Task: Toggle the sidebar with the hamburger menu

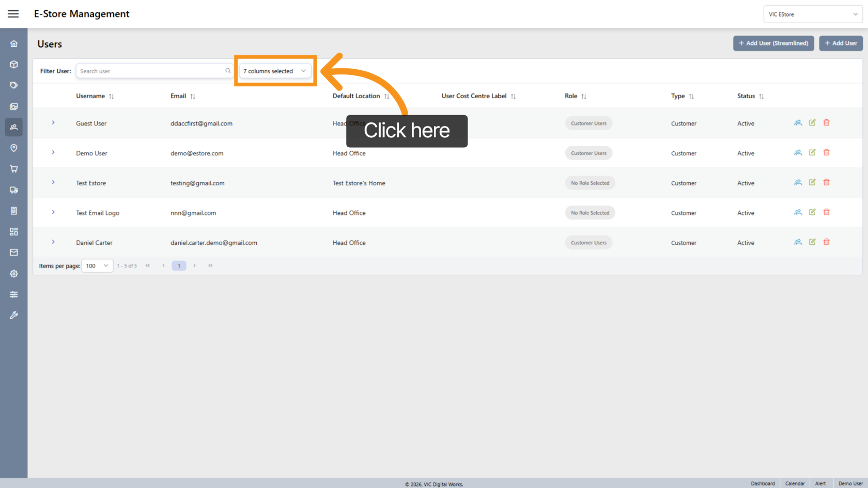Action: point(13,13)
